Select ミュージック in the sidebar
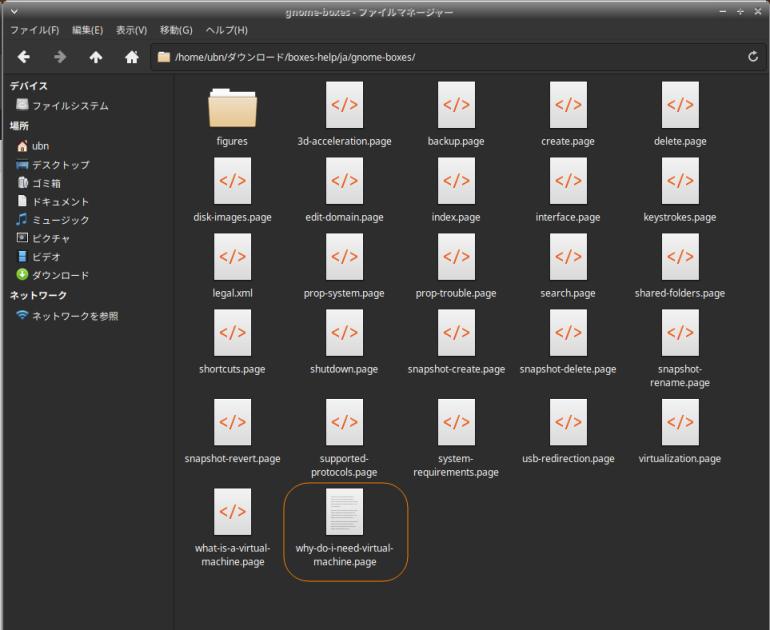770x630 pixels. (53, 219)
